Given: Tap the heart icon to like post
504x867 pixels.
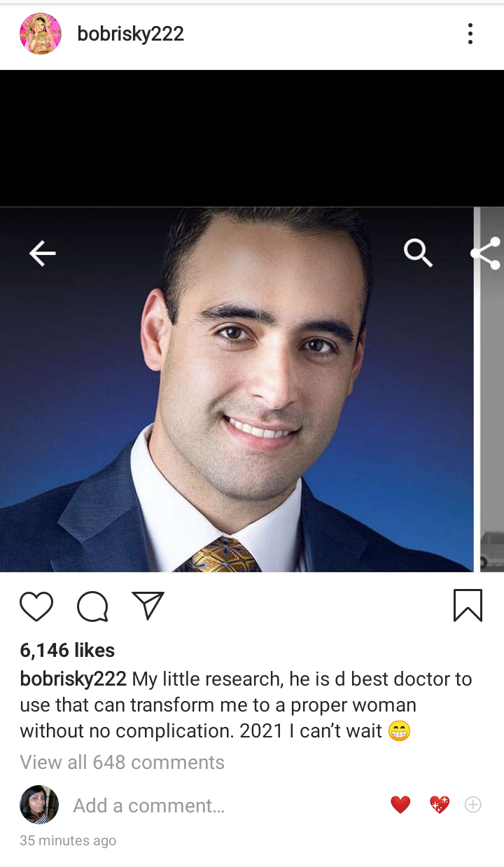Looking at the screenshot, I should pyautogui.click(x=36, y=606).
